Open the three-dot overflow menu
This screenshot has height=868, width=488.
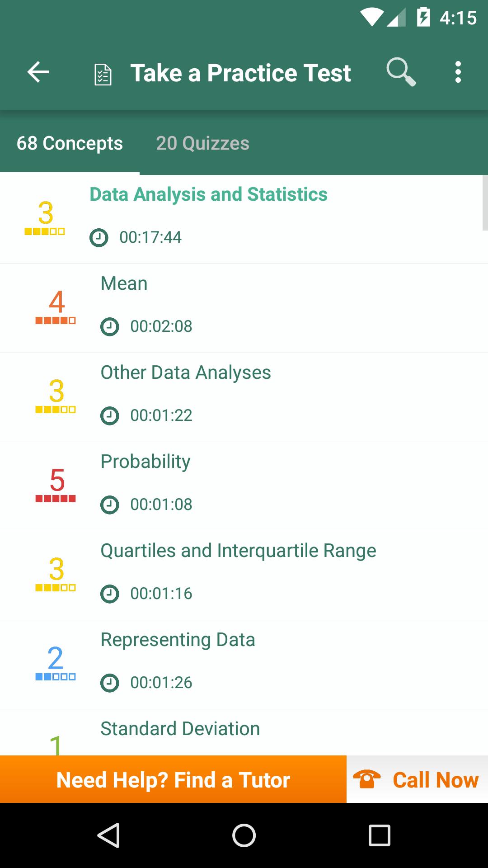458,72
